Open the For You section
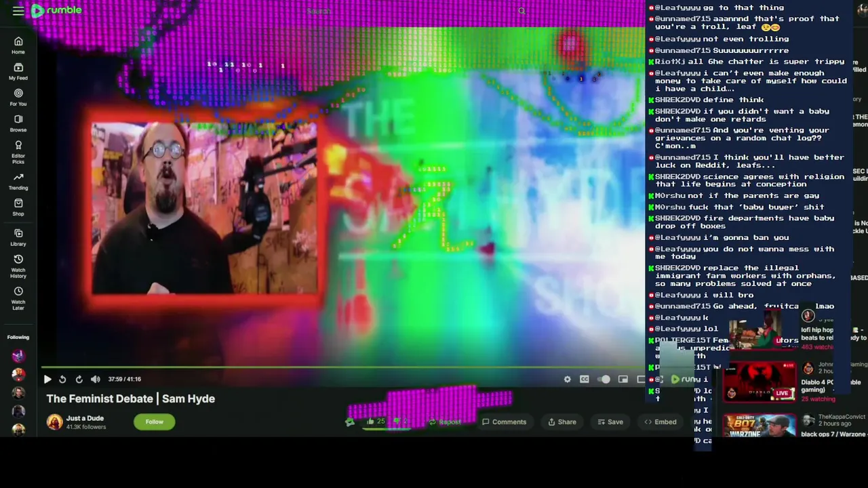This screenshot has height=488, width=868. tap(18, 98)
